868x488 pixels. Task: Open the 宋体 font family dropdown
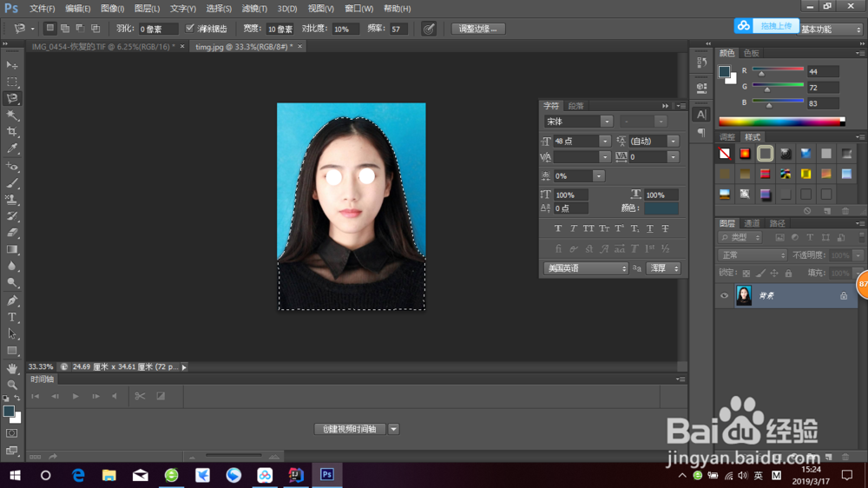(x=606, y=122)
